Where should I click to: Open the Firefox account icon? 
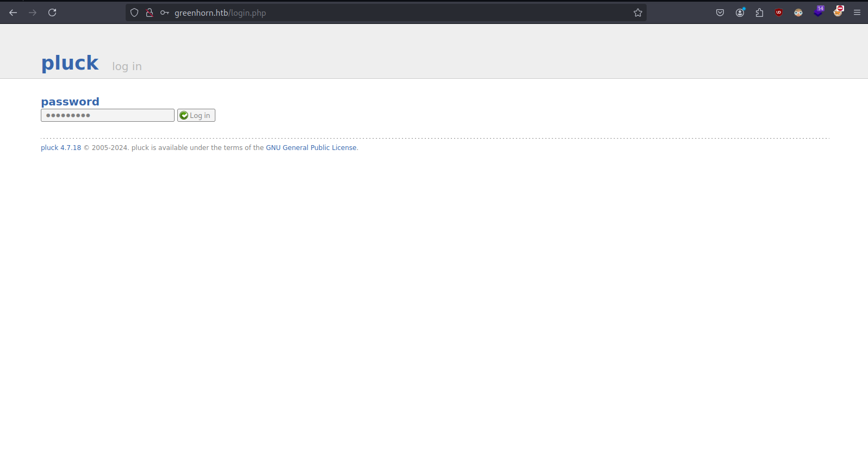click(x=740, y=13)
